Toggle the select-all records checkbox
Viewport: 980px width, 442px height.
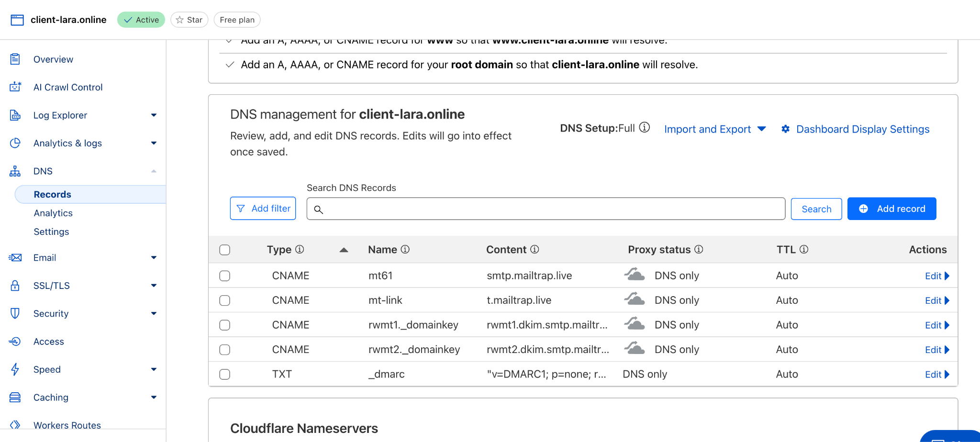(224, 250)
